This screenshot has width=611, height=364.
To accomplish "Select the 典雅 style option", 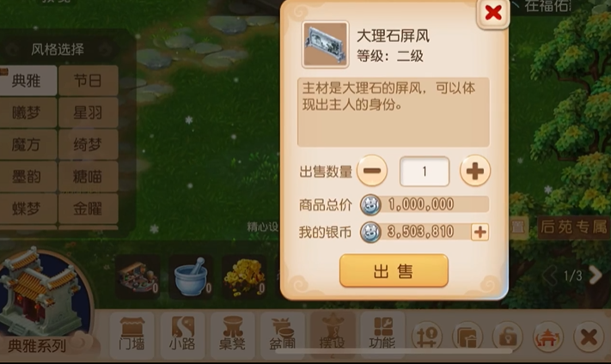I will point(27,81).
